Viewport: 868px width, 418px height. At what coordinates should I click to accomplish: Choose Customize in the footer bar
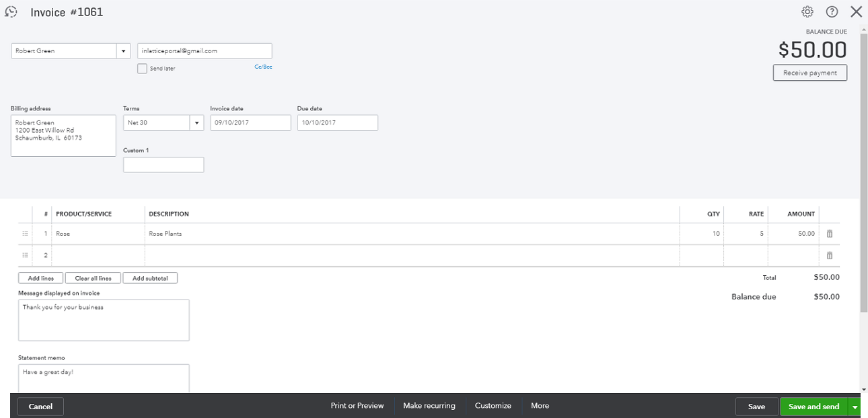[493, 406]
